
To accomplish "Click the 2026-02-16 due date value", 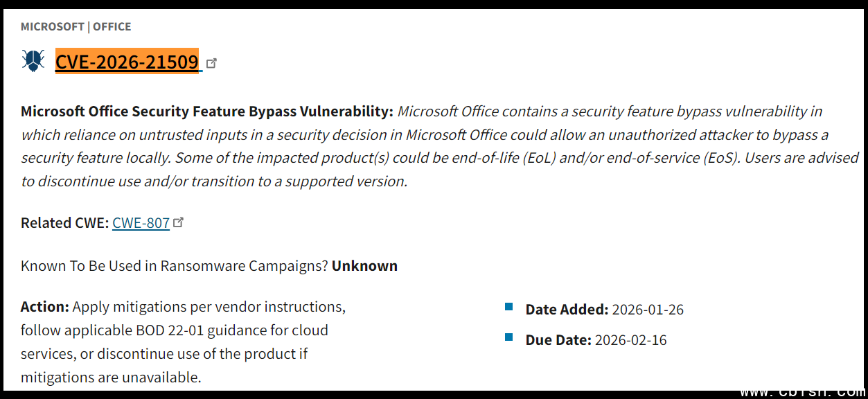I will 630,340.
